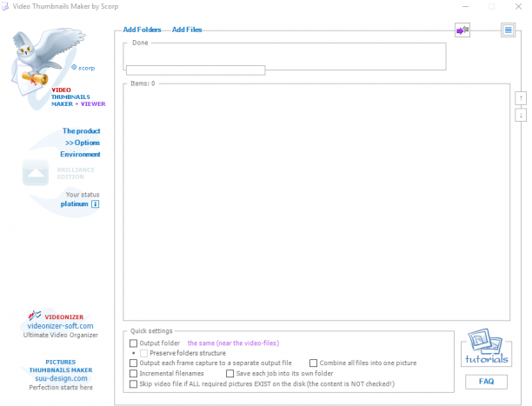532x406 pixels.
Task: Click the purple arrow import icon
Action: point(462,30)
